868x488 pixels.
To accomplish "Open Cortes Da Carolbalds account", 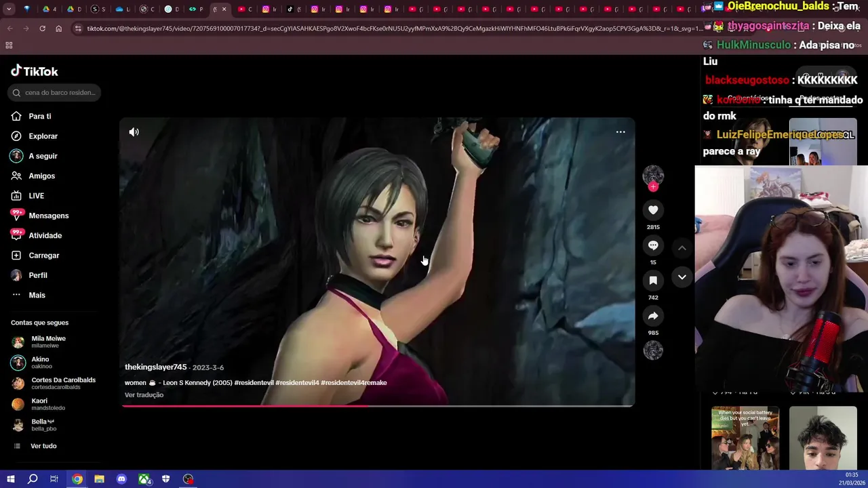I will pos(54,383).
